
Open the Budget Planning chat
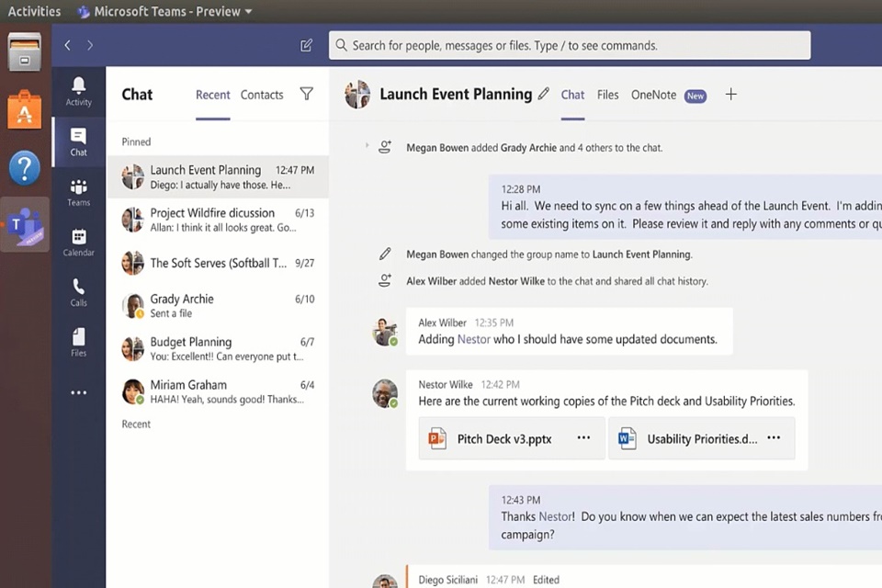pos(218,348)
